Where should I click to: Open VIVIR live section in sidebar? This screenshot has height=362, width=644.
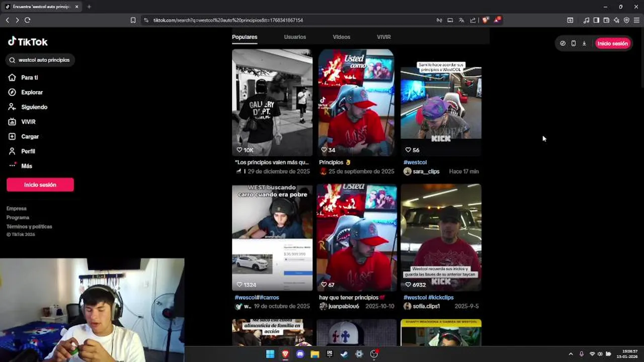click(22, 122)
